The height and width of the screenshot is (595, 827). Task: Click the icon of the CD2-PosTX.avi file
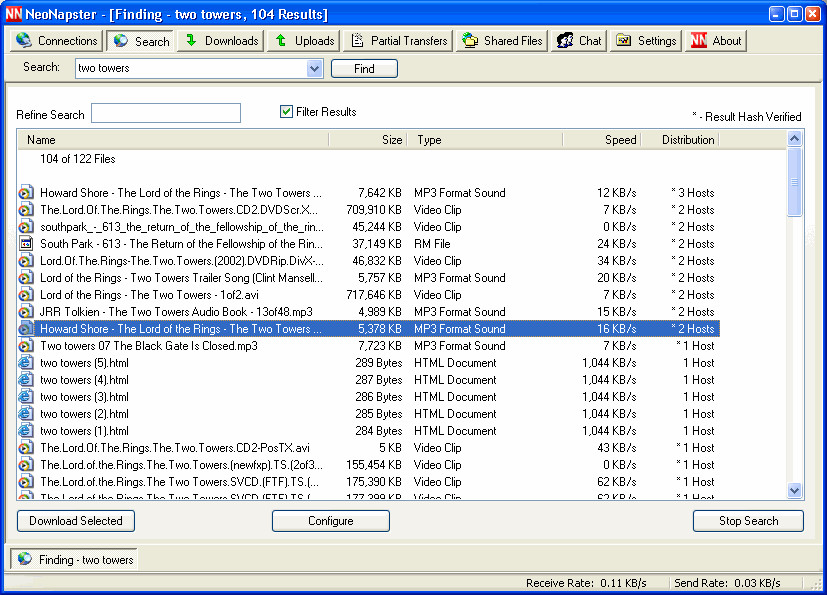pos(26,448)
